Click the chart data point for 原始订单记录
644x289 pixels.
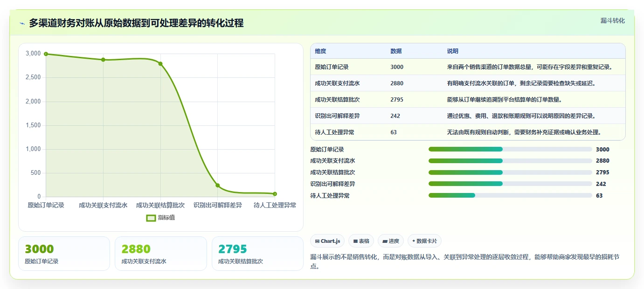[x=46, y=54]
